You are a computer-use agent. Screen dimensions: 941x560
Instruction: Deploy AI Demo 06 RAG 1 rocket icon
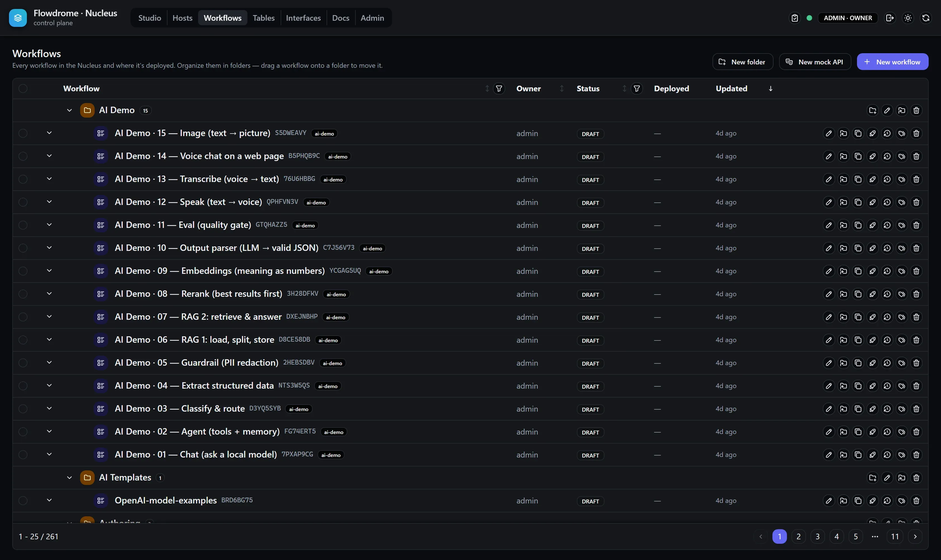(x=872, y=340)
